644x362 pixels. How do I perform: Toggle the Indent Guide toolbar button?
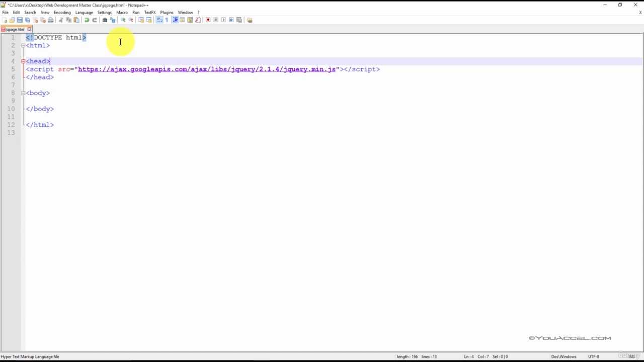point(175,20)
